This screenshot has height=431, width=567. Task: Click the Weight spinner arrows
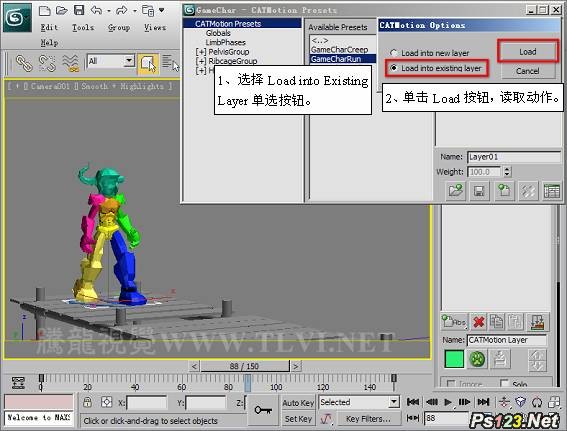(507, 171)
